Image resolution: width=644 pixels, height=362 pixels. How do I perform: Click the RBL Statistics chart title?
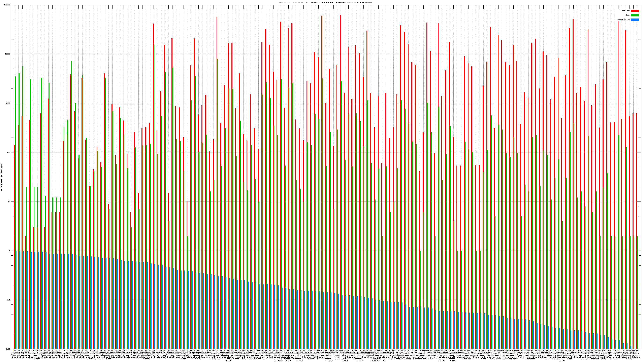(x=325, y=2)
